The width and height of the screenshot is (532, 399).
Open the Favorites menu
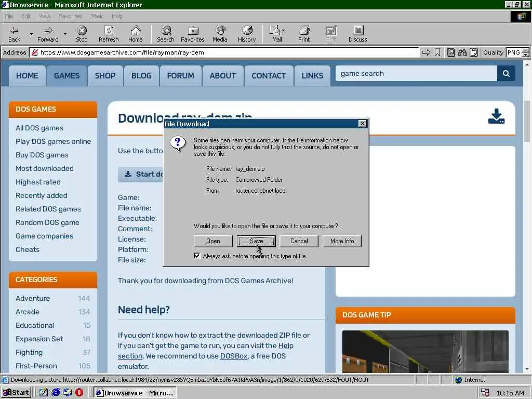(x=70, y=16)
